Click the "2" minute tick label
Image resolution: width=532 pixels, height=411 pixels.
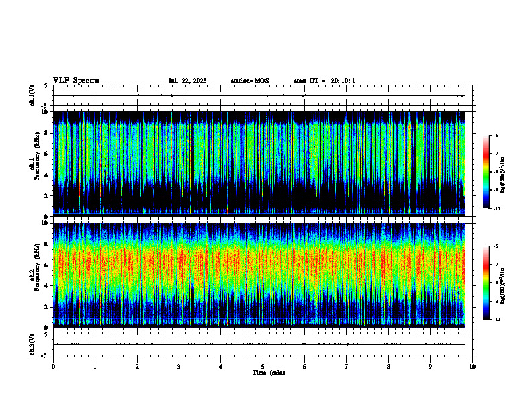pyautogui.click(x=137, y=367)
